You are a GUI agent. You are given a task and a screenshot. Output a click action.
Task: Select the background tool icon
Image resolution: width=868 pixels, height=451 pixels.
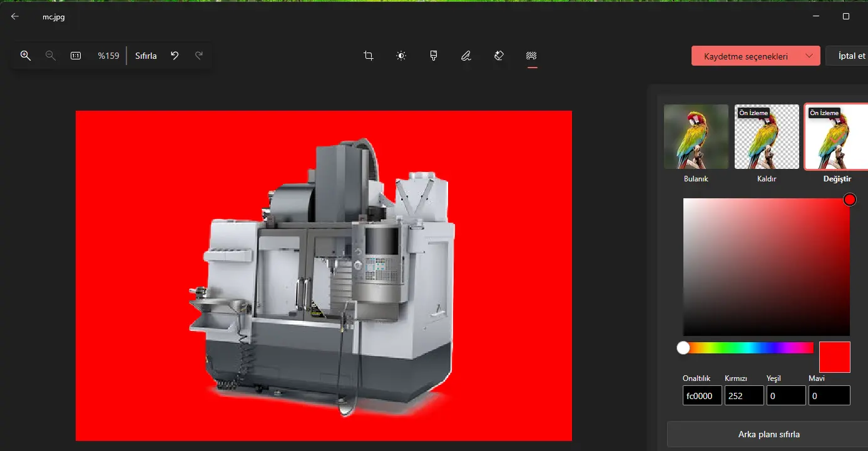[x=532, y=56]
